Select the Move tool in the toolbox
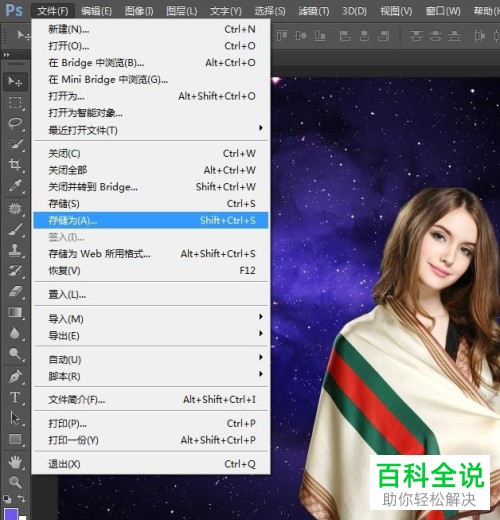Screen dimensions: 500x520 (15, 82)
